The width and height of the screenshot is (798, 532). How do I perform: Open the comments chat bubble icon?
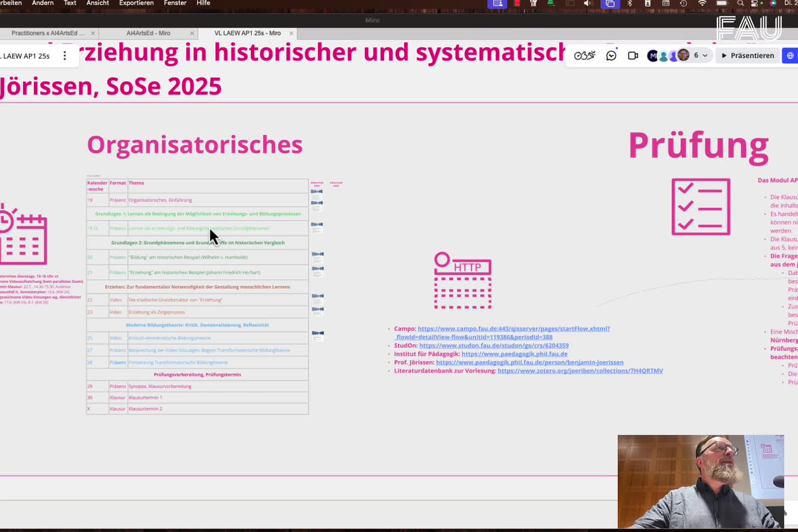click(x=611, y=56)
